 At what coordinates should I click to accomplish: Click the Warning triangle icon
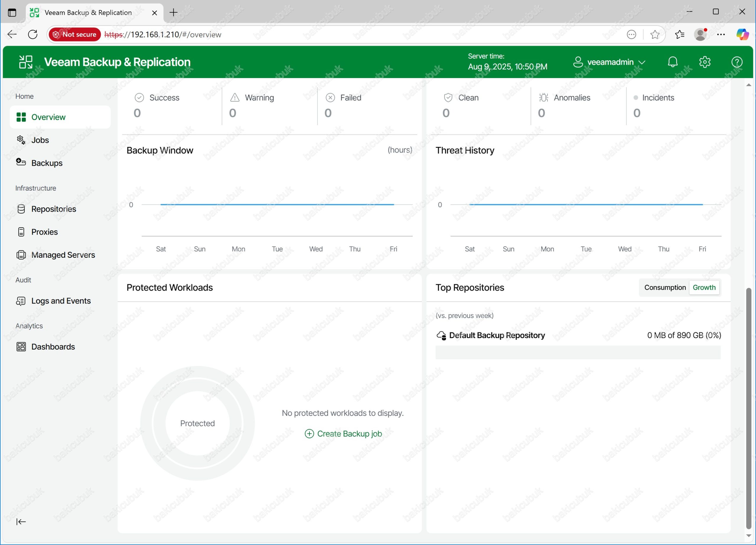click(235, 98)
